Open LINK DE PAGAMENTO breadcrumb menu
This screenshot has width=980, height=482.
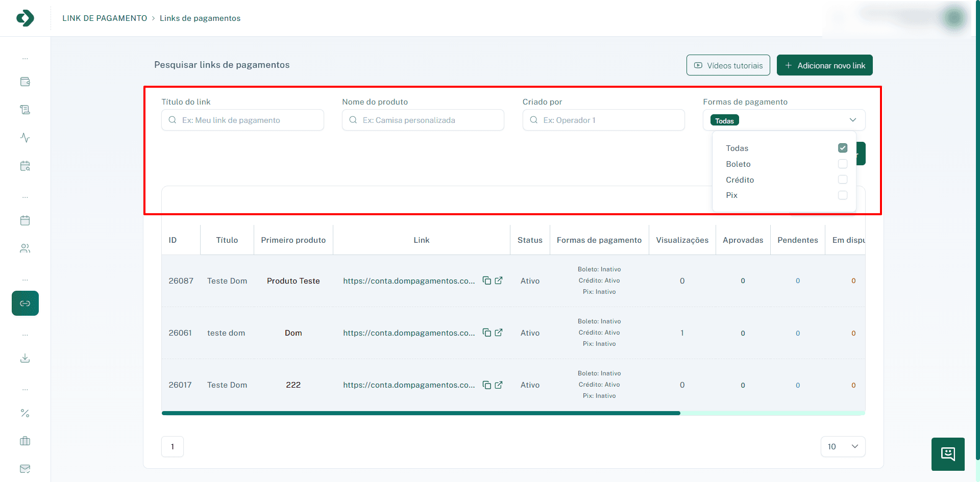click(104, 18)
